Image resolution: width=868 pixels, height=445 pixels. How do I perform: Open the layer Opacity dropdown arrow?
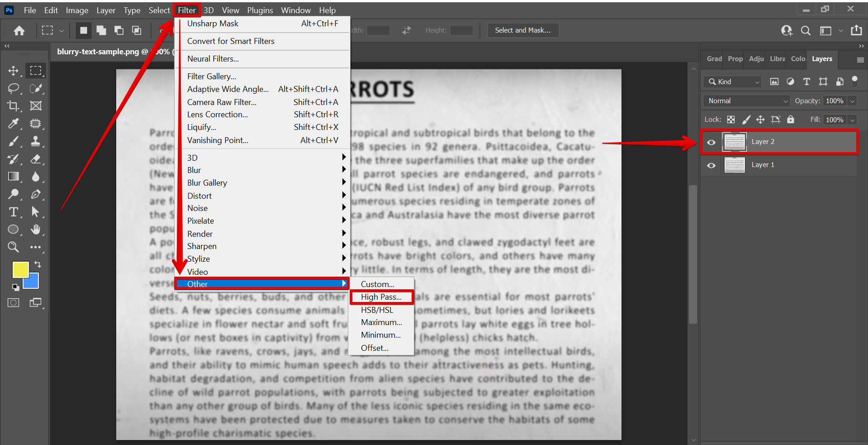coord(852,101)
